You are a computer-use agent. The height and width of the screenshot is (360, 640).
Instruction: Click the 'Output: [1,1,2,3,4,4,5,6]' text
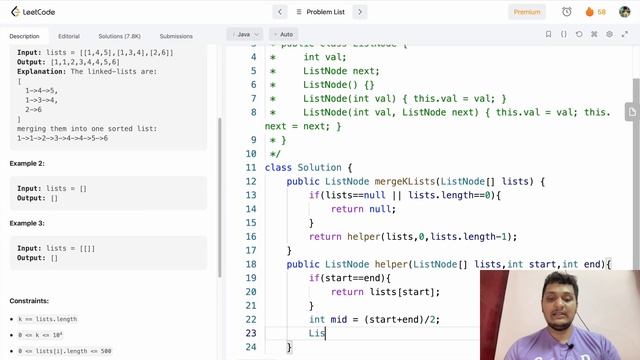pos(68,62)
